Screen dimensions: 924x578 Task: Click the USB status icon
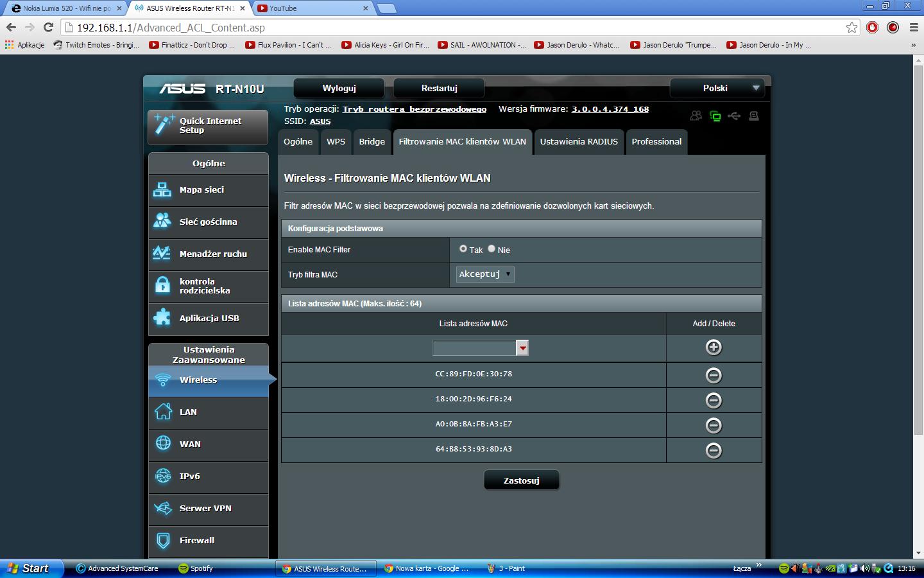coord(734,116)
